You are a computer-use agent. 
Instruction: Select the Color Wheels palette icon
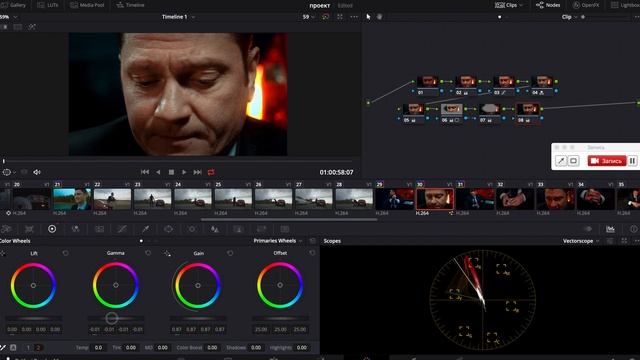[x=52, y=229]
